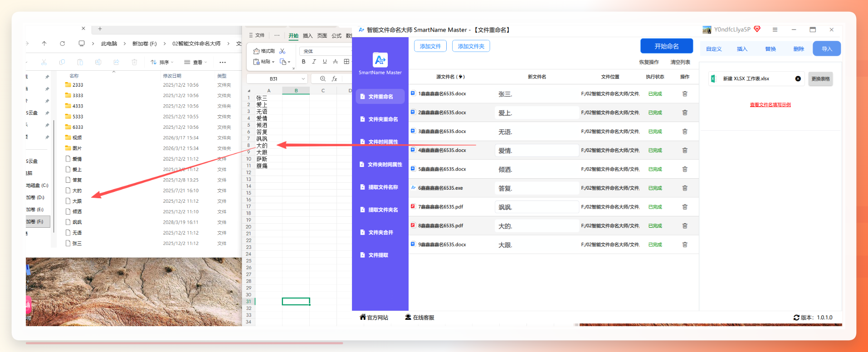
Task: Open spreadsheet 页面 ribbon tab
Action: coord(322,36)
